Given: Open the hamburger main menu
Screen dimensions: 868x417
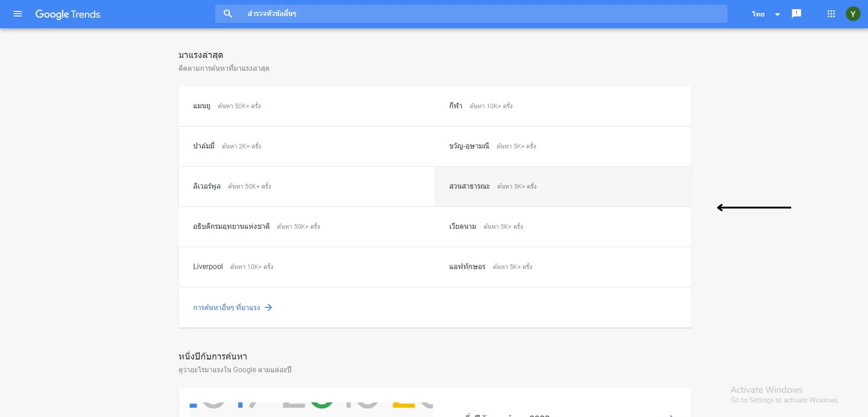Looking at the screenshot, I should [18, 14].
